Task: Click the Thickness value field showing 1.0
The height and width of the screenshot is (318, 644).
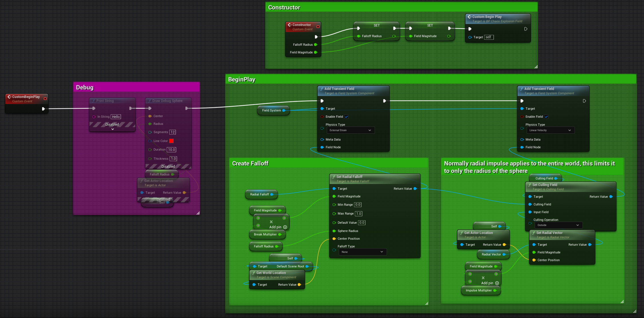Action: point(174,159)
